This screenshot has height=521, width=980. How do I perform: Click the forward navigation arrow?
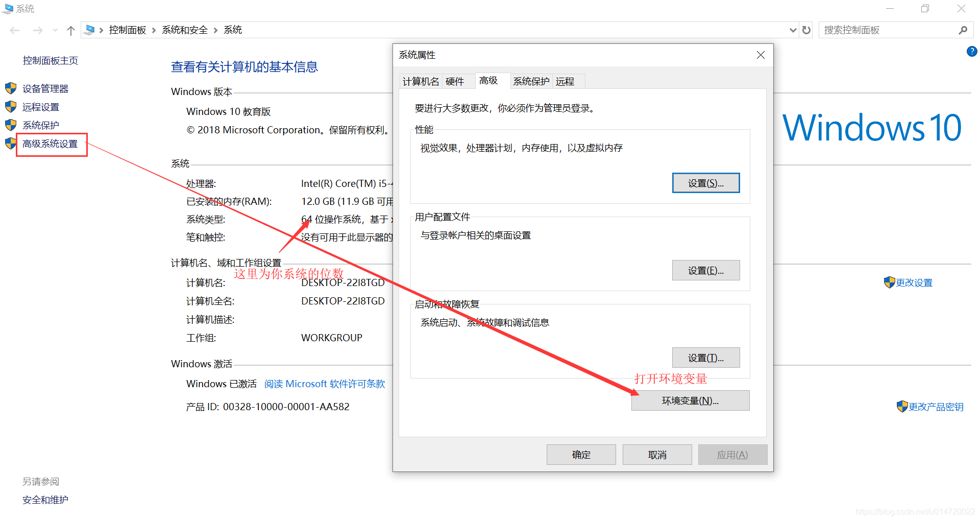point(38,31)
